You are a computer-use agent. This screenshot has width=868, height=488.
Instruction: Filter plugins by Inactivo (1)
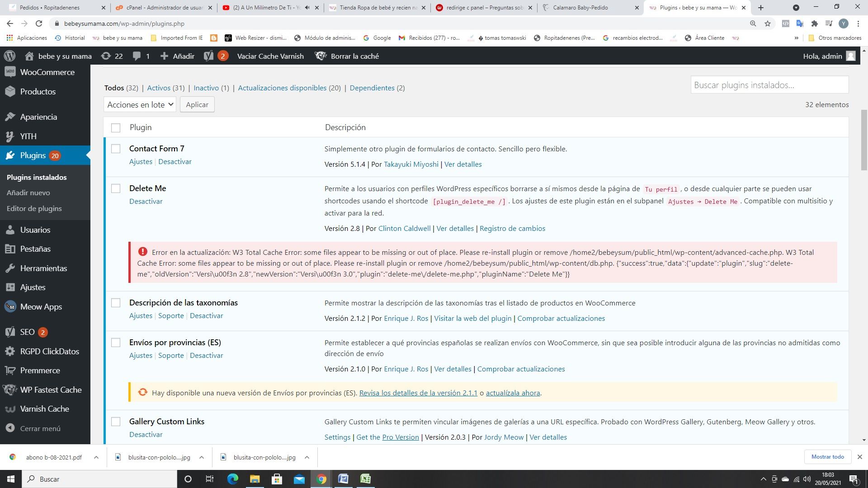click(211, 88)
